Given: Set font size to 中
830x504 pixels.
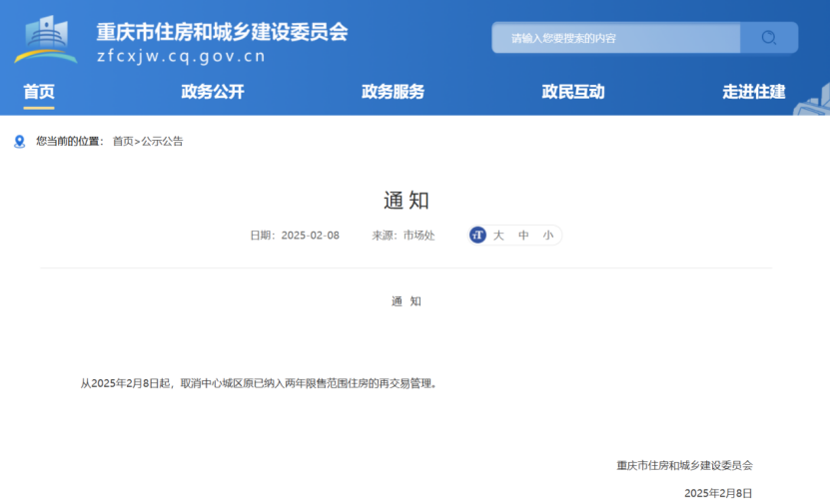Looking at the screenshot, I should (523, 236).
